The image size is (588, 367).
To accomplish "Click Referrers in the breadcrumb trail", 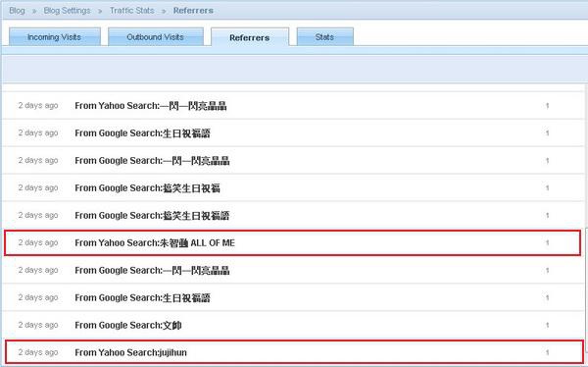I will (193, 11).
